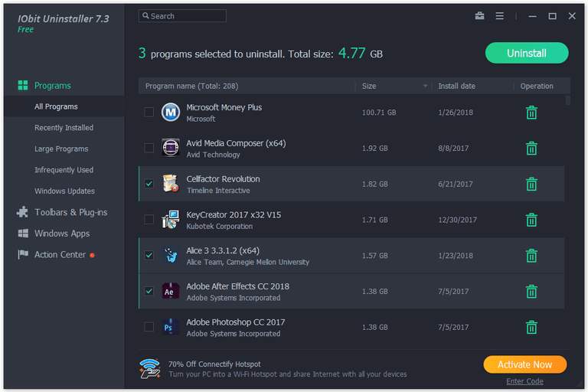This screenshot has height=392, width=588.
Task: Click the Alice 3 app icon
Action: [x=170, y=256]
